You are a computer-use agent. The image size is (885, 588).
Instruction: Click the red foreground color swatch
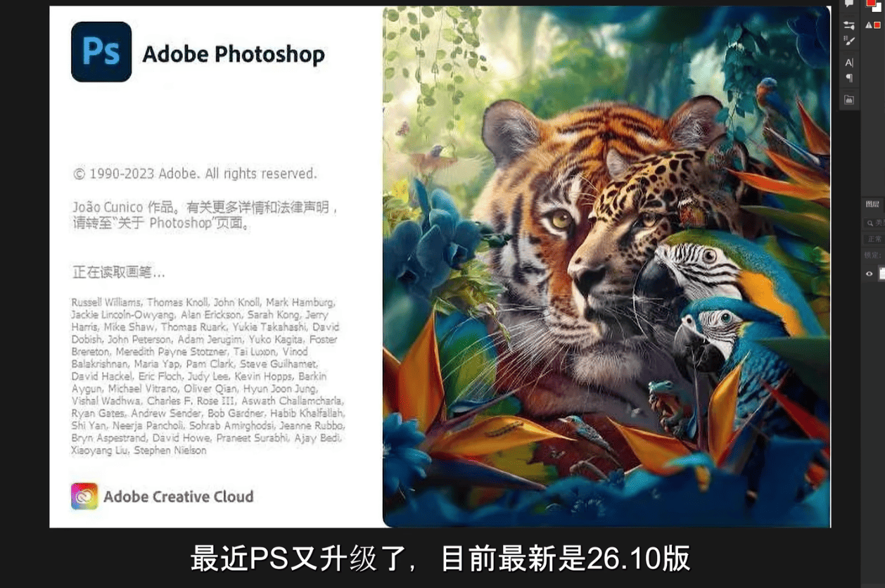871,2
